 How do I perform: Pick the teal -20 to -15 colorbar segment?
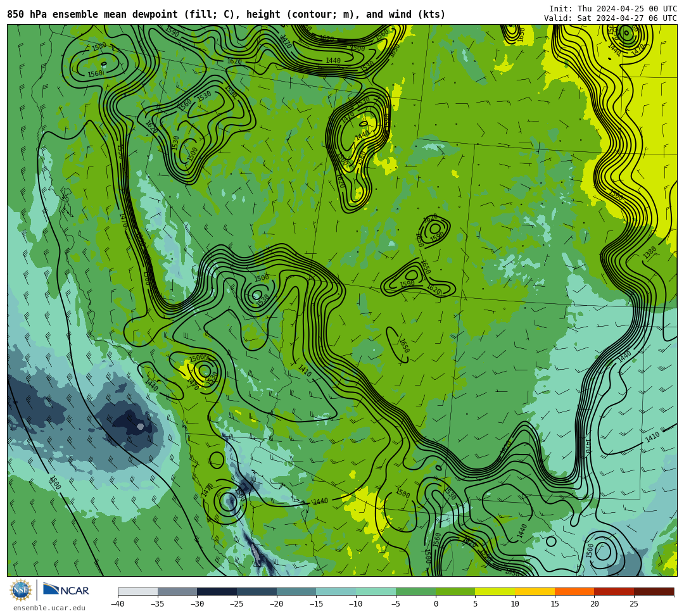[296, 591]
